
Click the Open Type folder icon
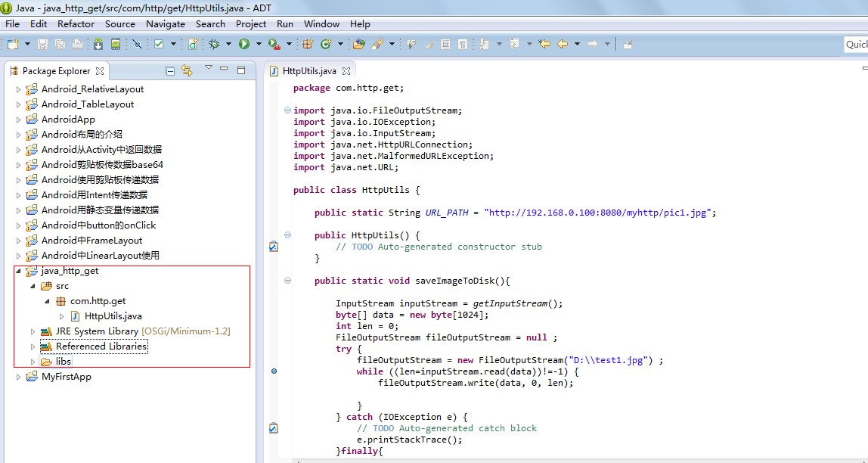[358, 45]
